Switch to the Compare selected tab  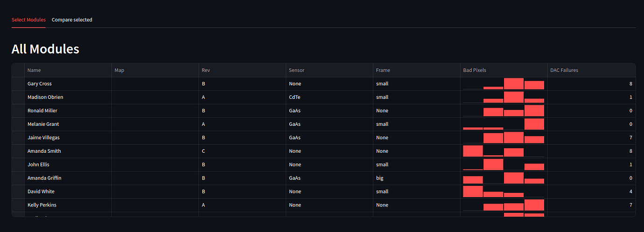[72, 20]
